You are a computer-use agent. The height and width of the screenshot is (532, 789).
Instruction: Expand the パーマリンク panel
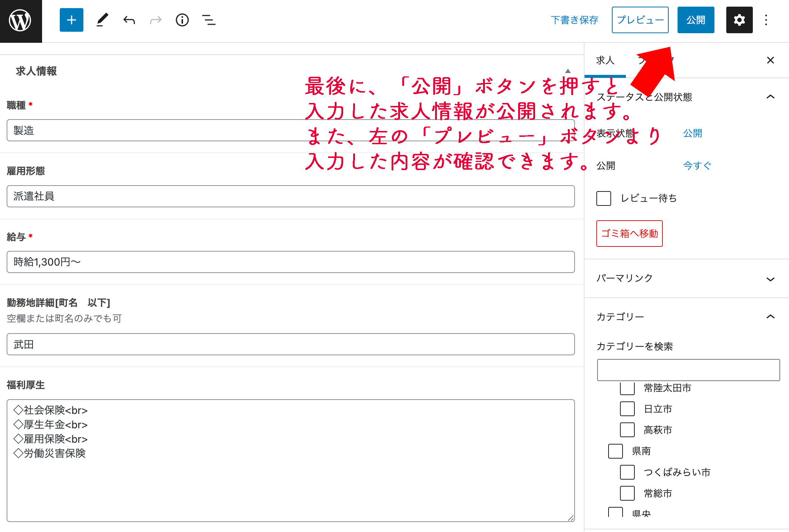click(770, 279)
